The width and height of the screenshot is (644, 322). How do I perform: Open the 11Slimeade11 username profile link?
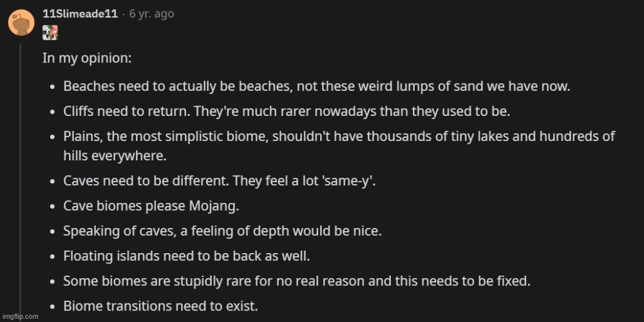79,14
